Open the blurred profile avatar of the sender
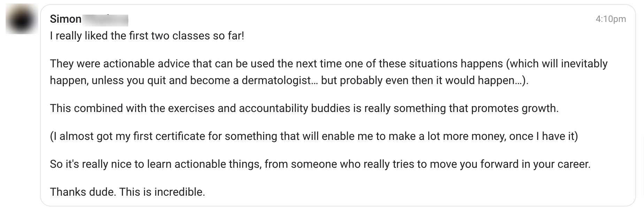The height and width of the screenshot is (210, 644). tap(22, 19)
